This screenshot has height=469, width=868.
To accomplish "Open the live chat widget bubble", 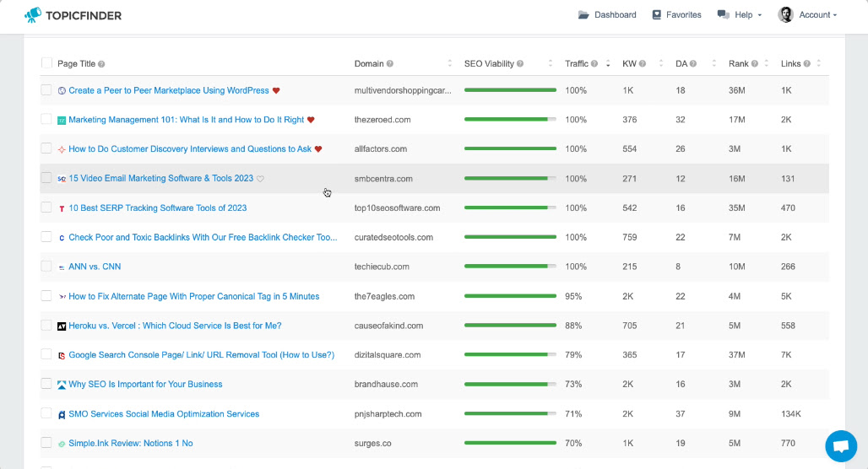I will (x=841, y=445).
